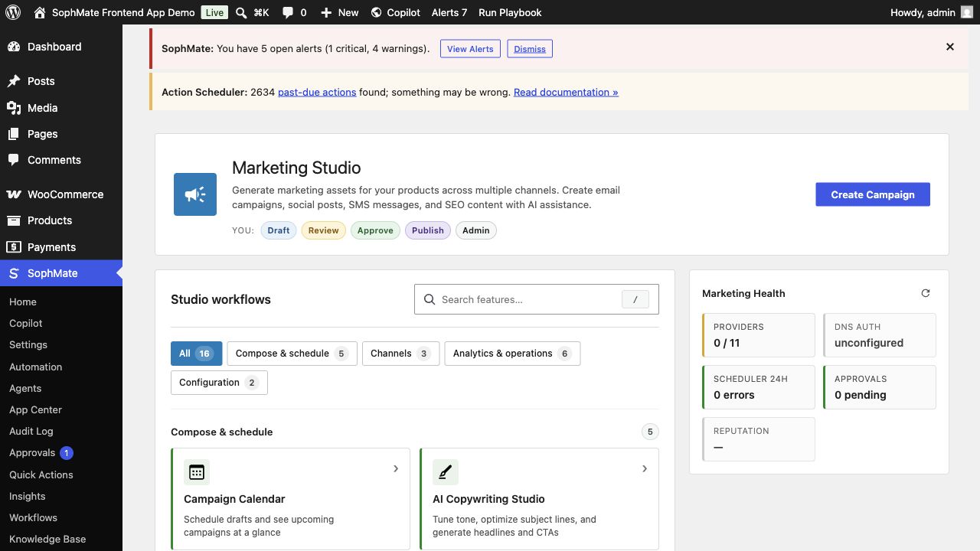Select the Configuration filter tab
980x551 pixels.
click(219, 383)
